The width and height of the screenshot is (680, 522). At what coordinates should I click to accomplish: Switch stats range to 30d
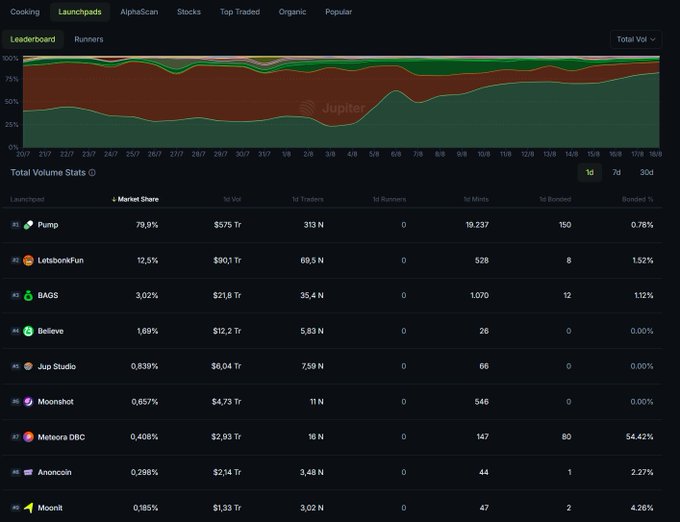[646, 172]
